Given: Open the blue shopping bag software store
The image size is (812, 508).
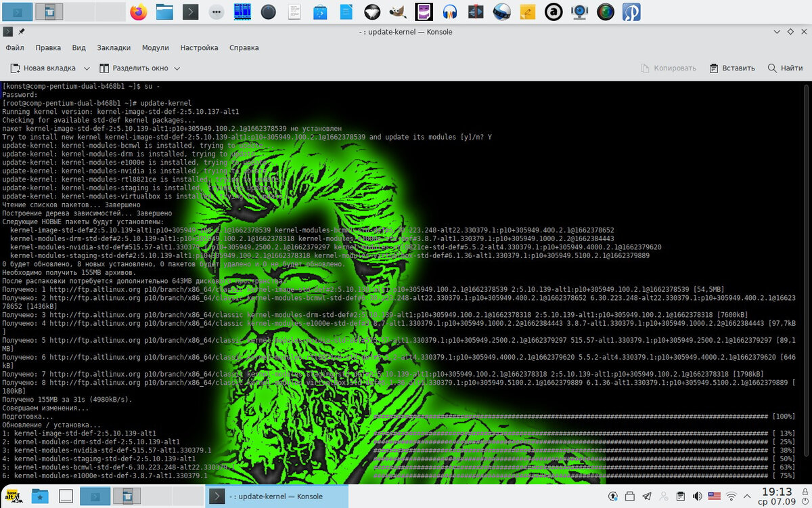Looking at the screenshot, I should [320, 12].
